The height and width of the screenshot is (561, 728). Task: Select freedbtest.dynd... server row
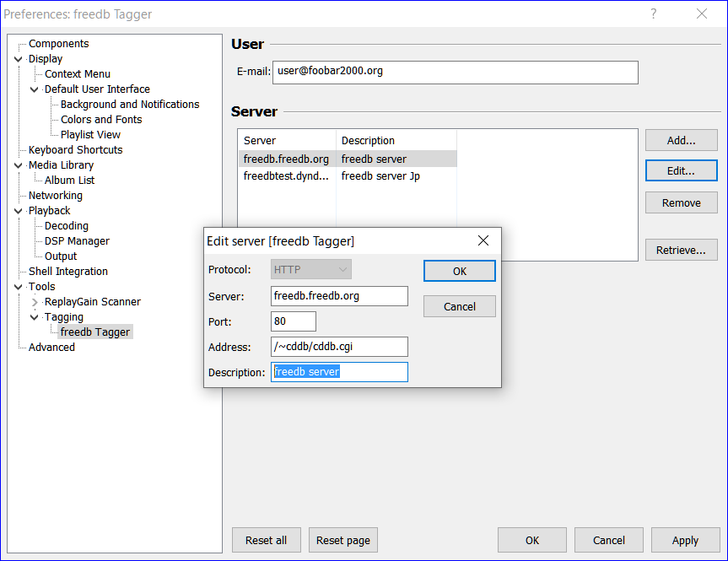pyautogui.click(x=348, y=176)
